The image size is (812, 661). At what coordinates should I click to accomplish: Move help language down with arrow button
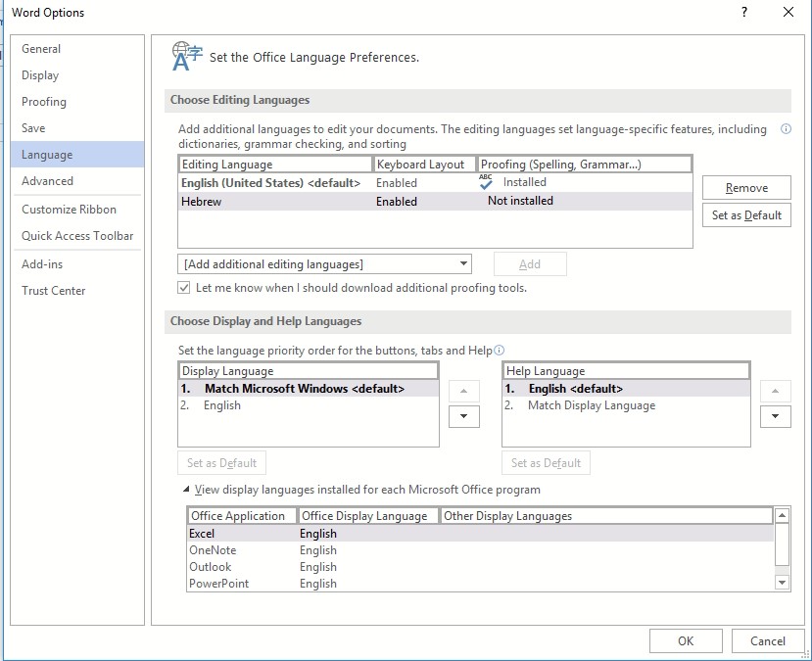(775, 416)
